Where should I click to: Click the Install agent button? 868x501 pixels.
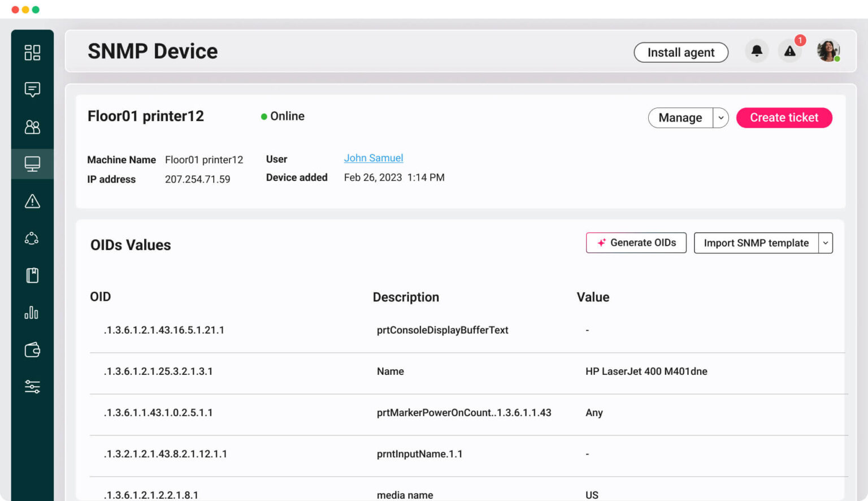click(681, 52)
